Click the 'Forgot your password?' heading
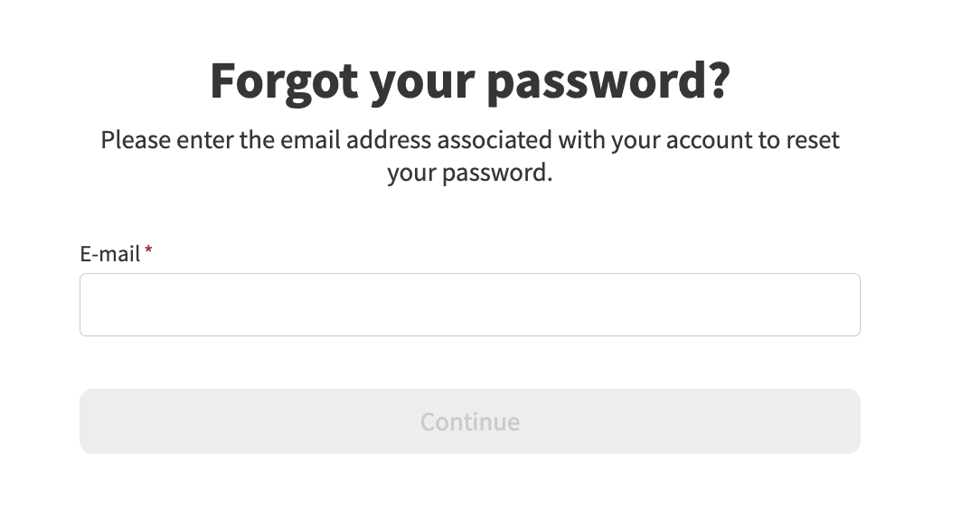This screenshot has width=980, height=519. pyautogui.click(x=470, y=81)
